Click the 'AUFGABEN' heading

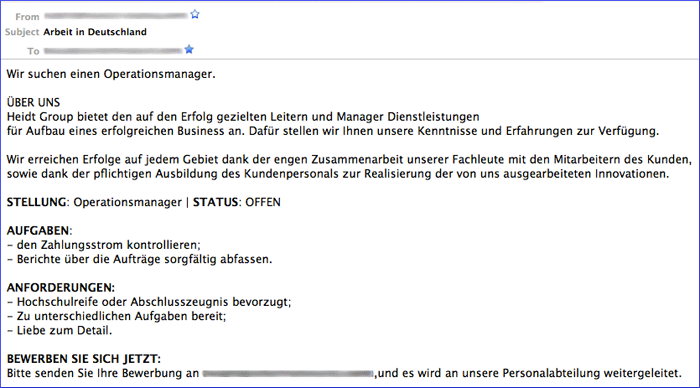38,231
